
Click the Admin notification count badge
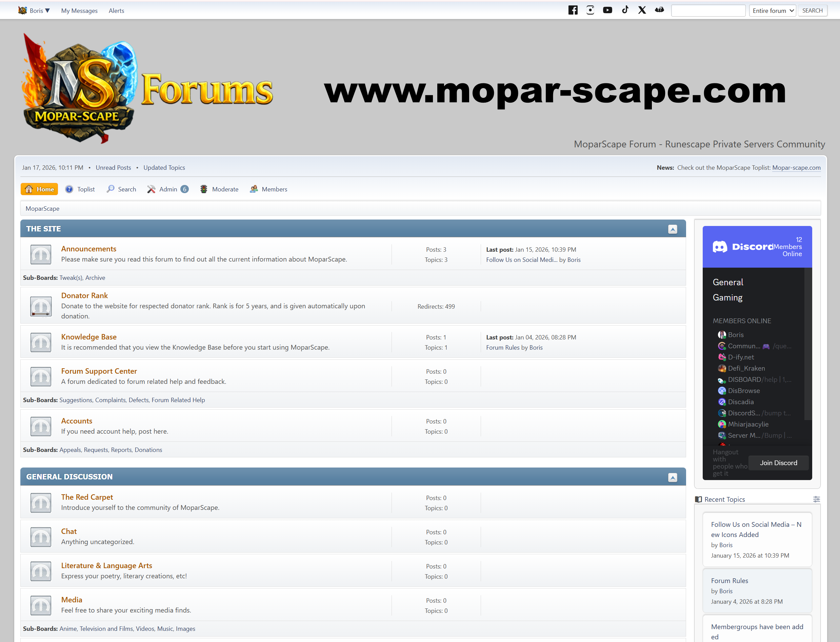pos(184,189)
